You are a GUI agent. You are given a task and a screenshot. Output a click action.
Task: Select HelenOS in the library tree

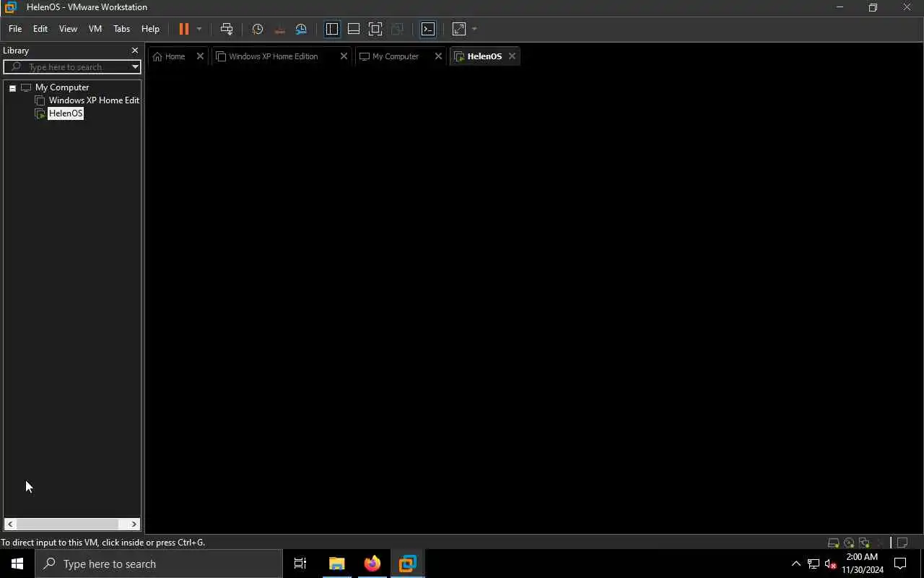coord(66,113)
